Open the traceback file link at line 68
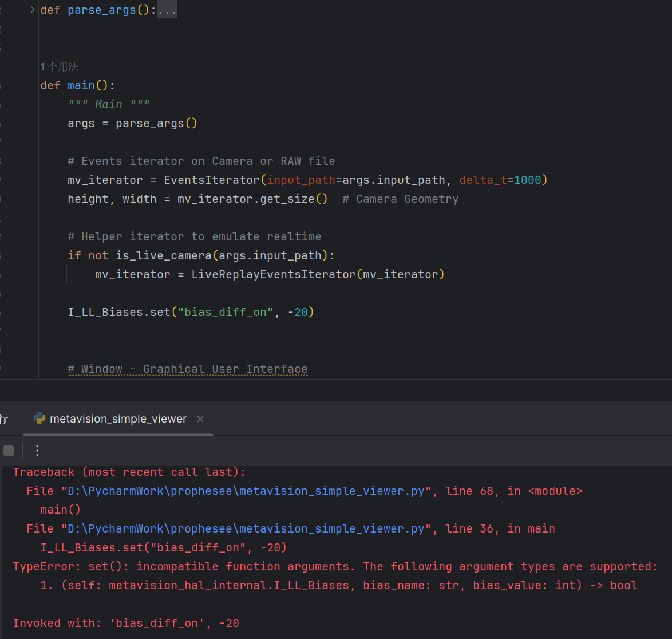 (246, 491)
